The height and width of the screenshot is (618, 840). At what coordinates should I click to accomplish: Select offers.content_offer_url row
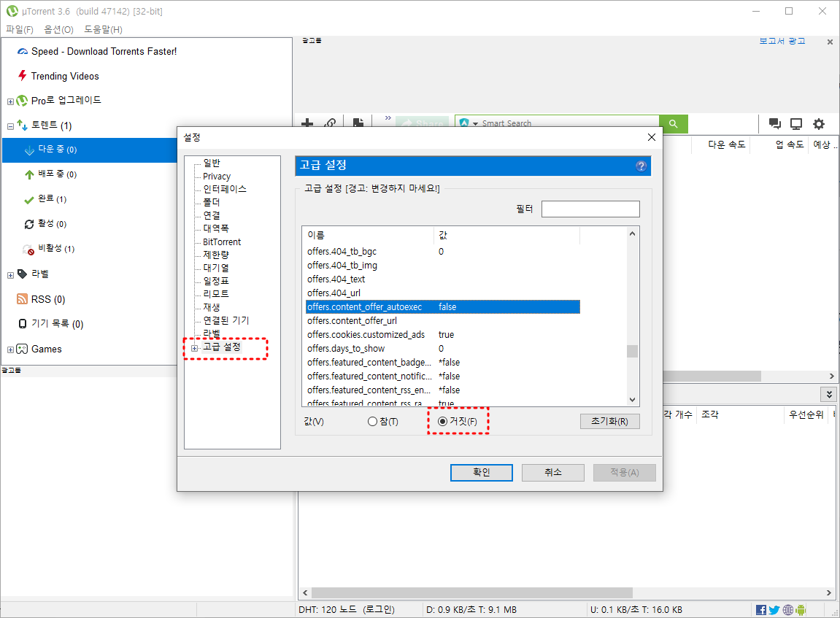[442, 321]
